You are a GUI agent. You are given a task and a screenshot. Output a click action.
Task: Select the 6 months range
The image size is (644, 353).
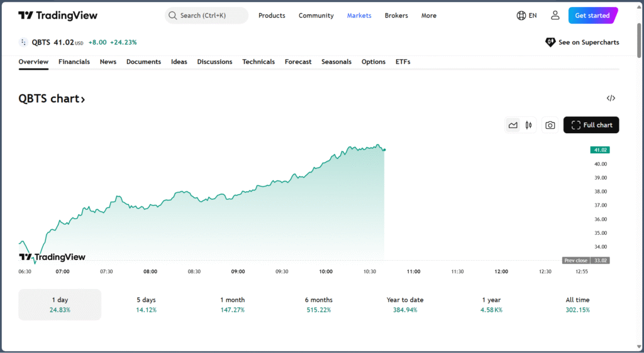(x=318, y=305)
